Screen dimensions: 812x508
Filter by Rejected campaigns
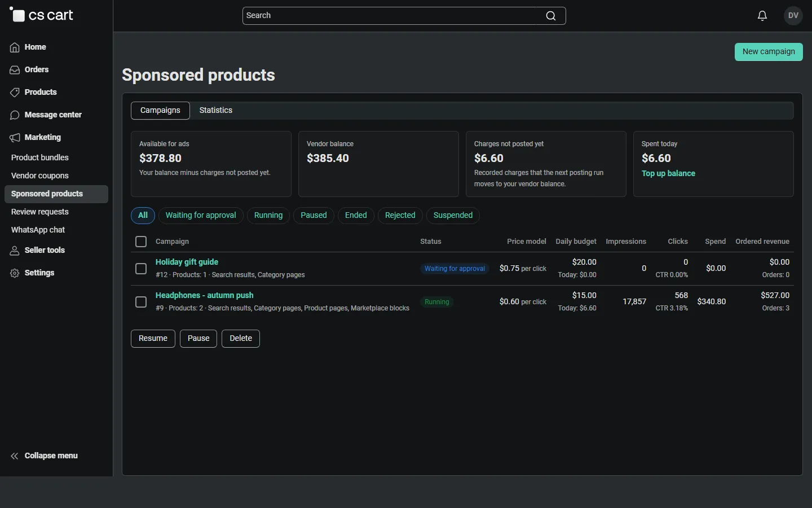(x=400, y=216)
